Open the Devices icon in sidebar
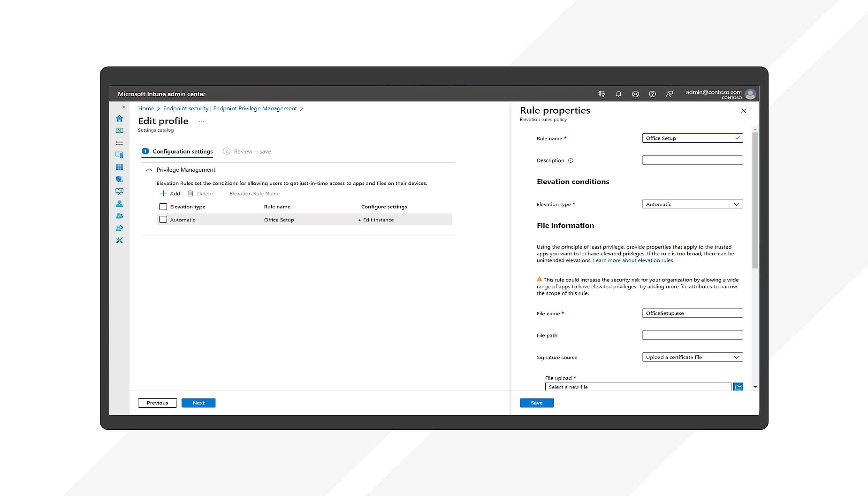This screenshot has width=868, height=496. tap(119, 155)
